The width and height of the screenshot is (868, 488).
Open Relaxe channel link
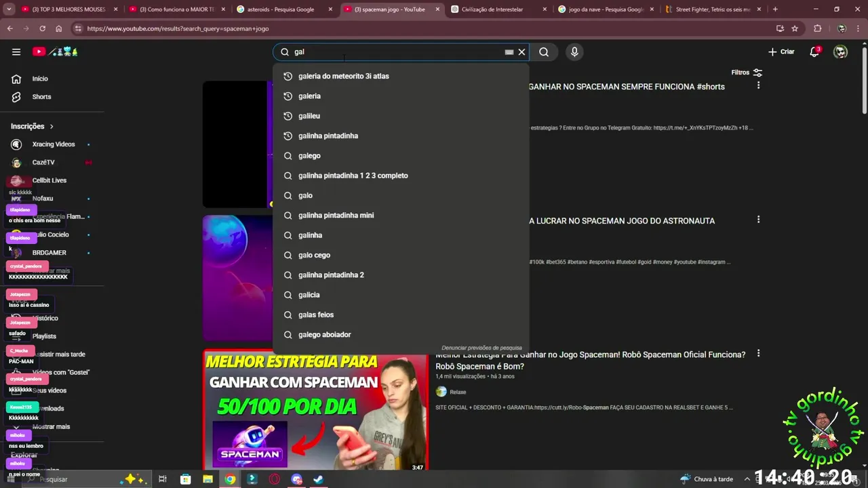pyautogui.click(x=458, y=392)
